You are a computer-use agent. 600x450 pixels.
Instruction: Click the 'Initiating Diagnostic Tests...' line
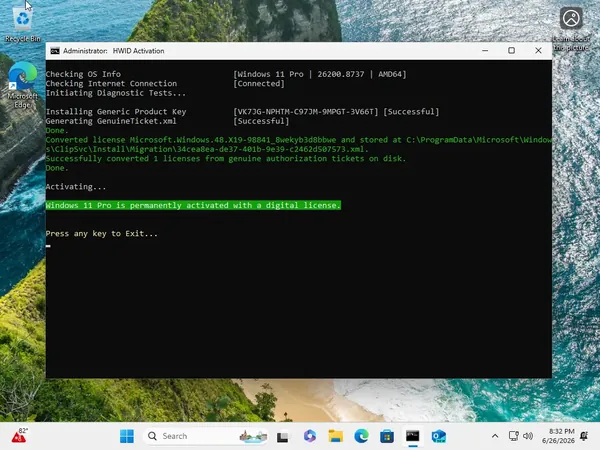tap(116, 93)
